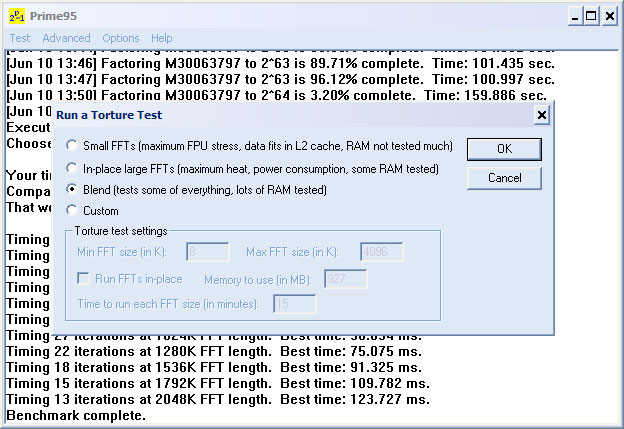
Task: Click the 2^64 factoring 3.20% log line
Action: click(277, 96)
